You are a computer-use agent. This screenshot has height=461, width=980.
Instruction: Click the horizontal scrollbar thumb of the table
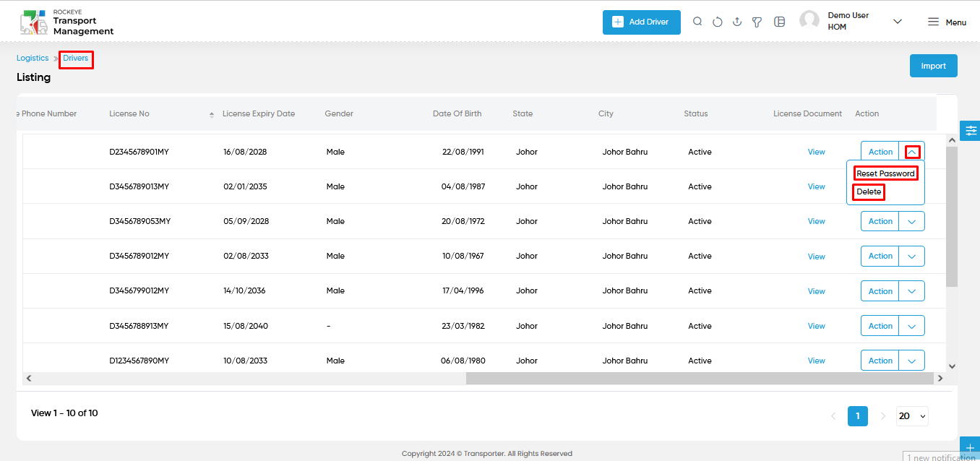pyautogui.click(x=700, y=378)
